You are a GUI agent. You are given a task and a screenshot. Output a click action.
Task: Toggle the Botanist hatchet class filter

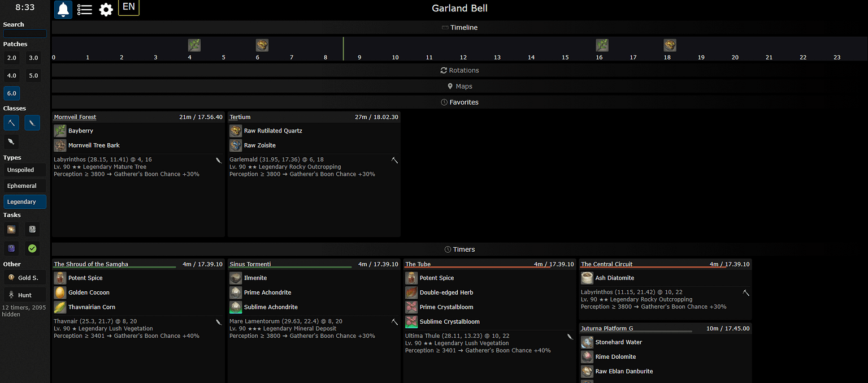coord(32,123)
